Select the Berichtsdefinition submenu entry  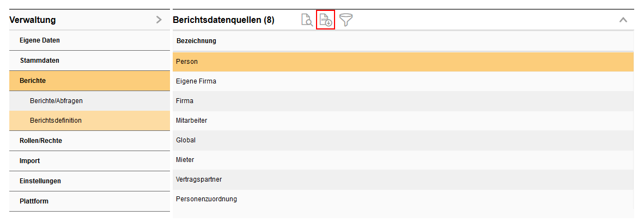pyautogui.click(x=56, y=121)
